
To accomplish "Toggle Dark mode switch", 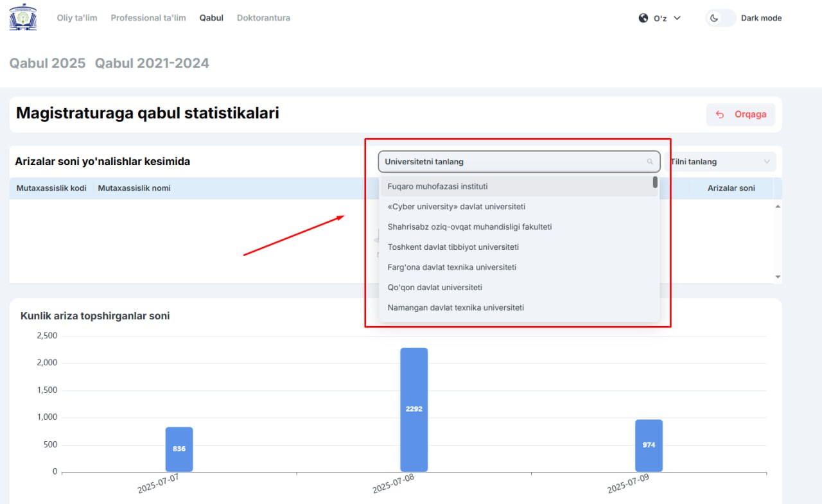I will (721, 18).
